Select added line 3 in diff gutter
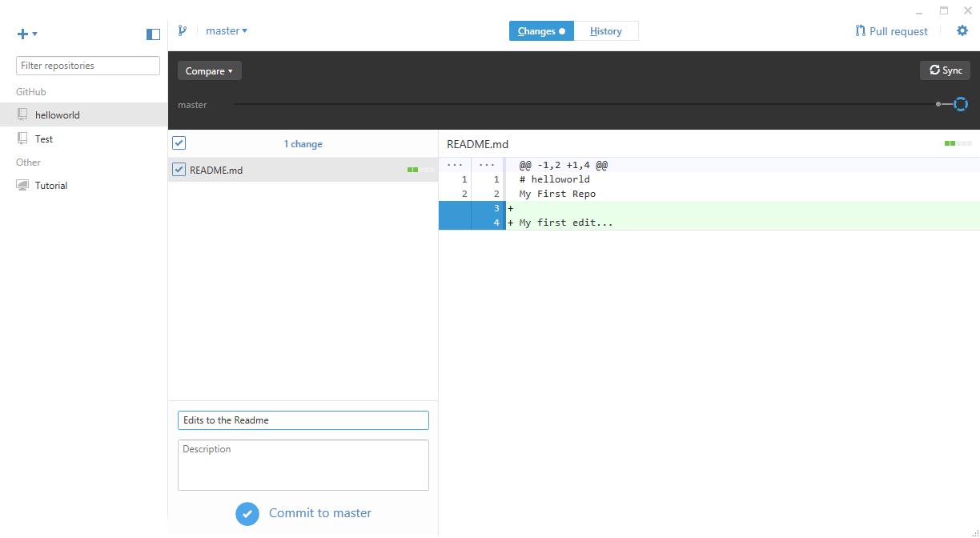Image resolution: width=980 pixels, height=538 pixels. point(472,208)
